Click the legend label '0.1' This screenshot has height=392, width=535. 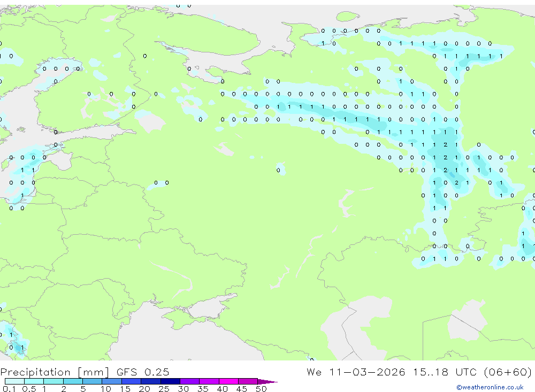pos(9,389)
